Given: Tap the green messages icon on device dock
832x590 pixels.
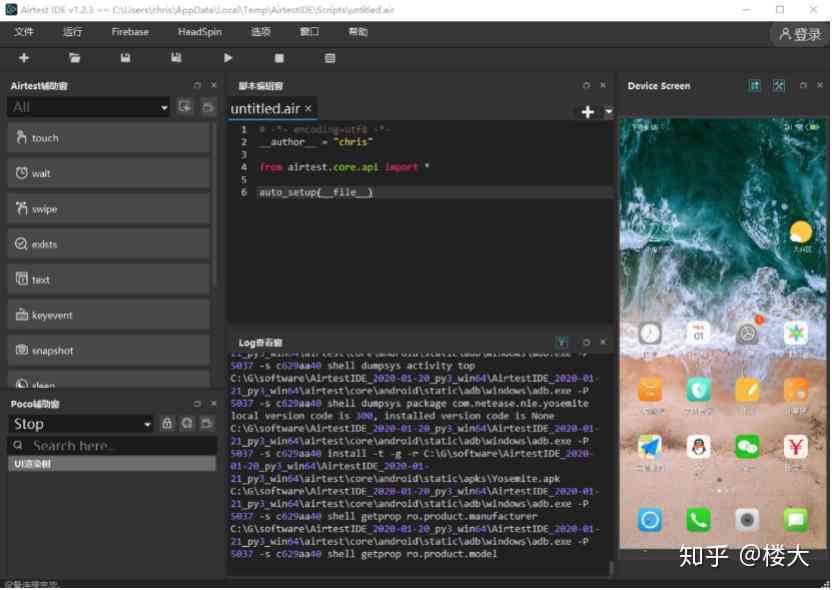Looking at the screenshot, I should tap(796, 520).
